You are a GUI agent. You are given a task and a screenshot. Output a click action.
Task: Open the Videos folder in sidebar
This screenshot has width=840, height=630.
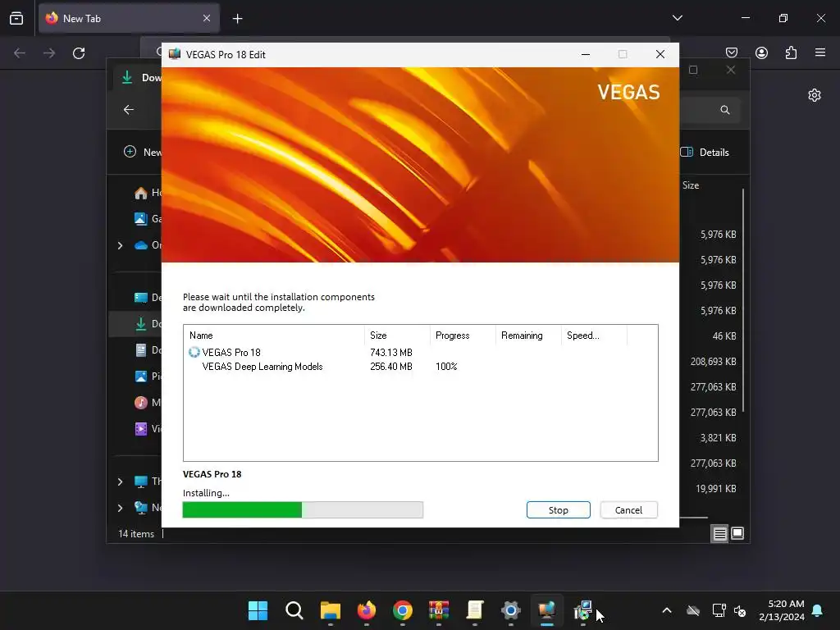click(148, 428)
